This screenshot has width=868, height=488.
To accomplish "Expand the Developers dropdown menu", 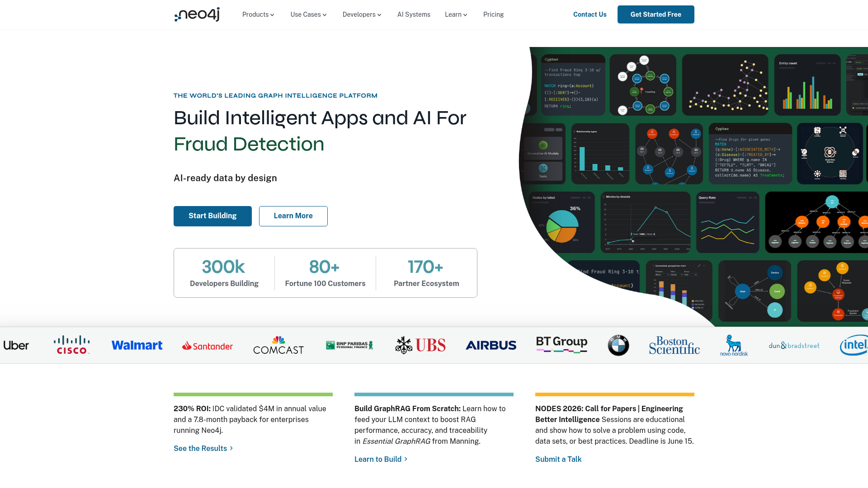I will click(x=362, y=14).
